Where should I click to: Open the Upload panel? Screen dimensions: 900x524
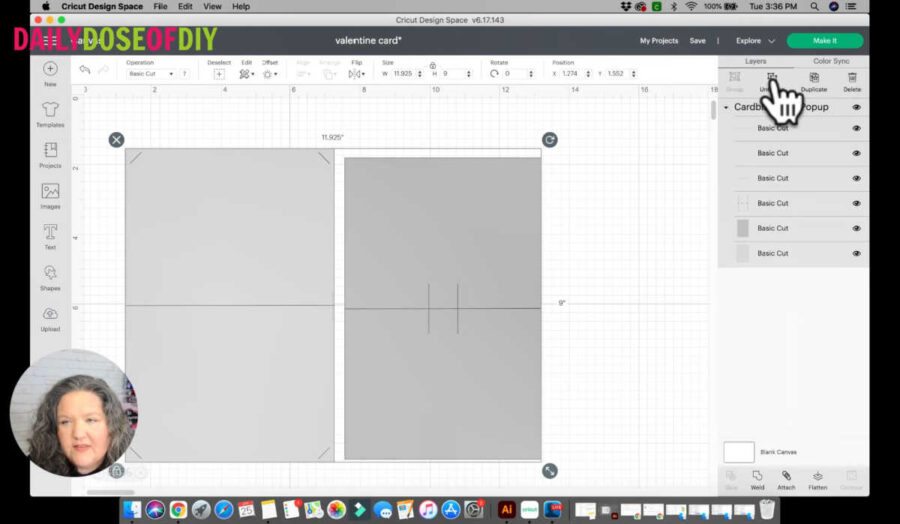coord(50,318)
